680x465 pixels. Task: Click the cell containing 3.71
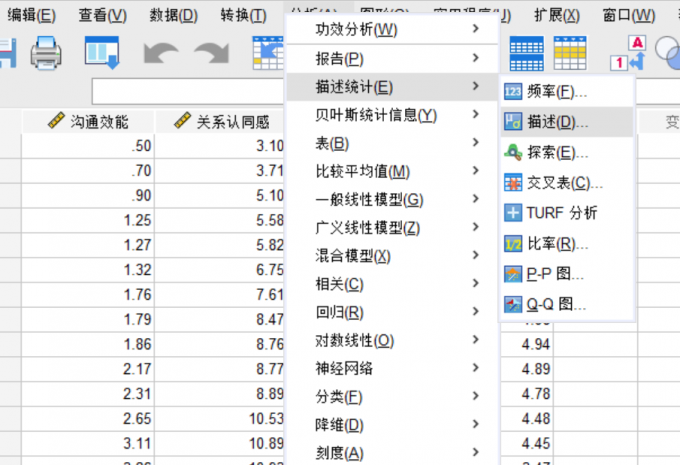point(219,171)
